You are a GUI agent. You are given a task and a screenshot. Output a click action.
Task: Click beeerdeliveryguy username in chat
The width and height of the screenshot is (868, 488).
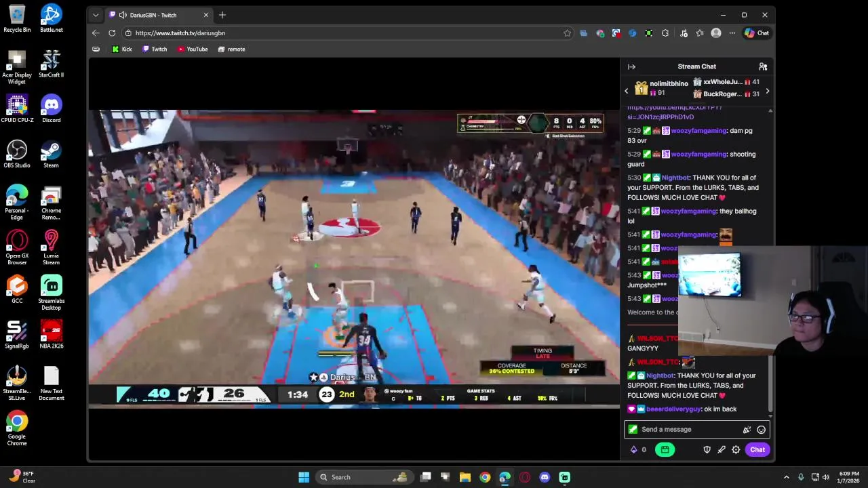pyautogui.click(x=673, y=409)
